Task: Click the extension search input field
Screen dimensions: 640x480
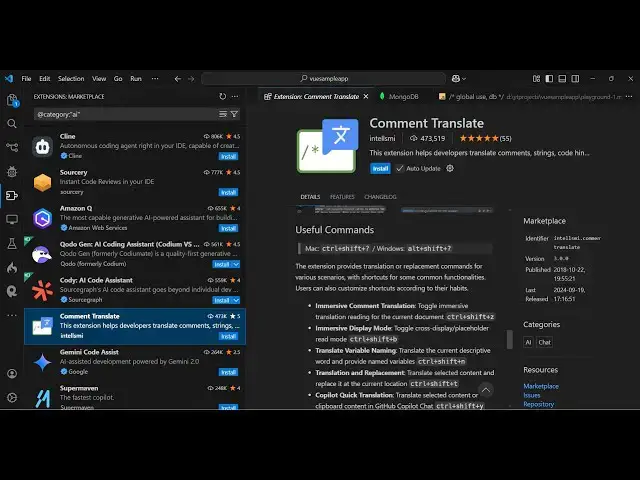Action: point(126,114)
